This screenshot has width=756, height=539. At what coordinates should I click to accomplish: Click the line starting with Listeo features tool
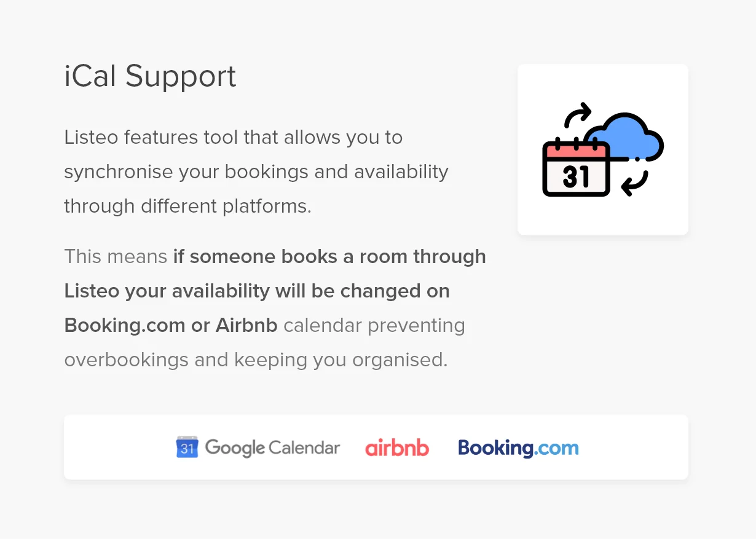(x=233, y=137)
